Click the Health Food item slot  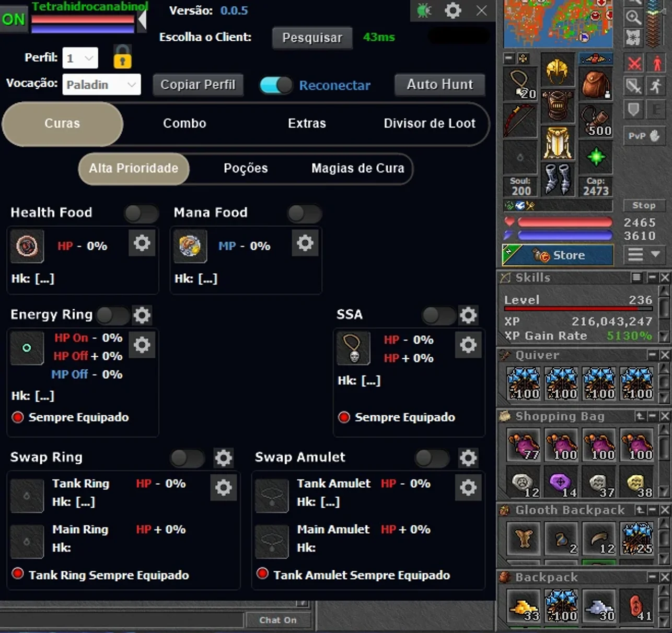point(27,245)
